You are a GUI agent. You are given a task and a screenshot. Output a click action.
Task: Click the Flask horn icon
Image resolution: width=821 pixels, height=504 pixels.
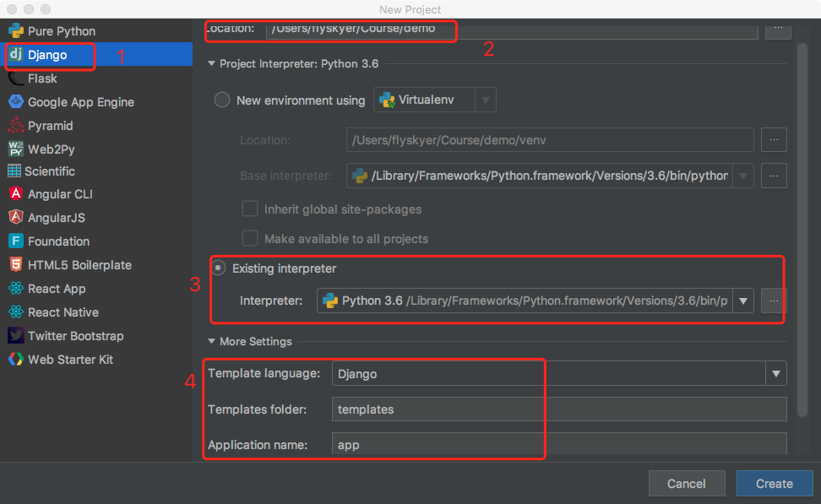[x=16, y=79]
